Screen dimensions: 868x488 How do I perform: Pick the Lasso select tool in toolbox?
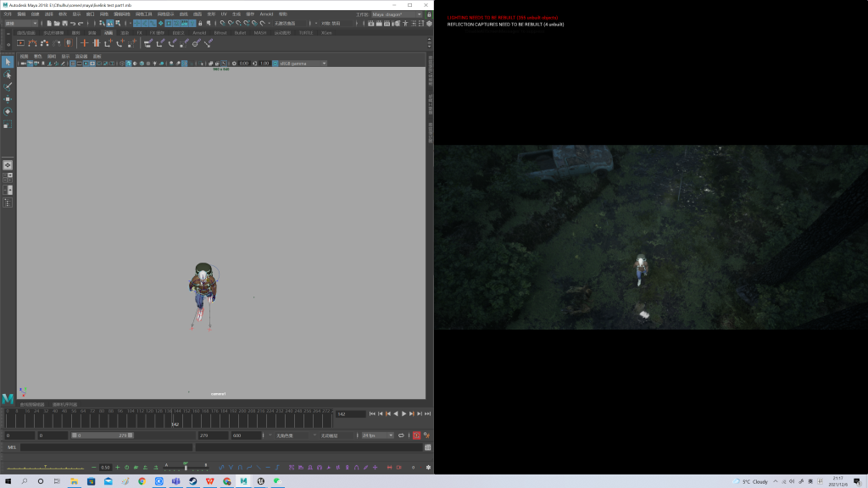tap(7, 75)
